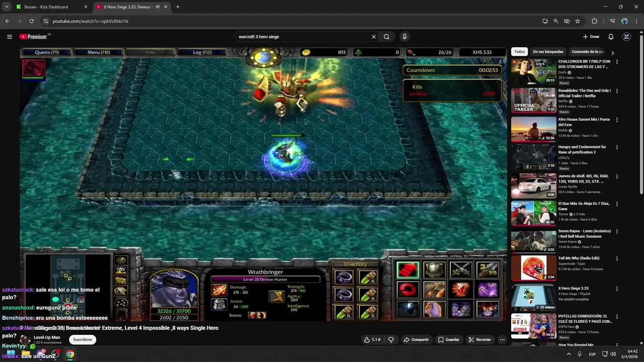This screenshot has width=644, height=362.
Task: Click the Log (F12) game button
Action: (202, 52)
